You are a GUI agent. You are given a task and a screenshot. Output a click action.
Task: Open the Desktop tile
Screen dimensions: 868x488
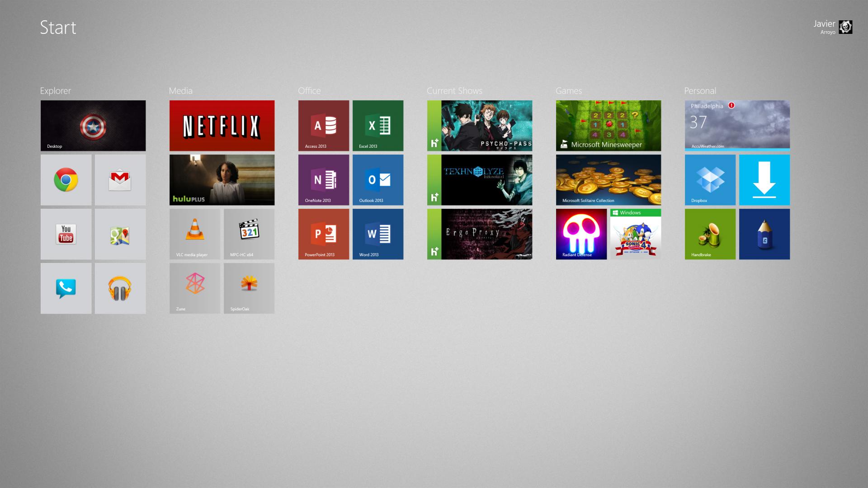[x=93, y=126]
